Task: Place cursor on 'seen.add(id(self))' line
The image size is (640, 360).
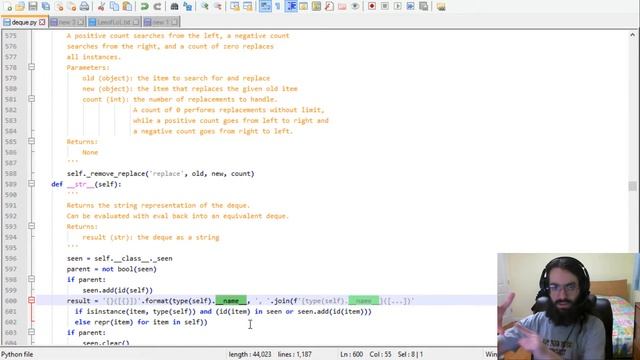Action: click(x=118, y=290)
